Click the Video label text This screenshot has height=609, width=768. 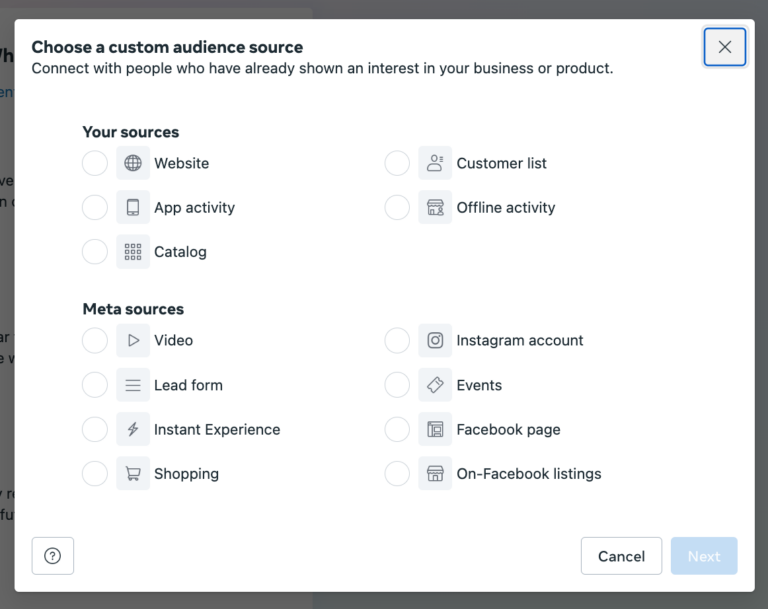173,340
